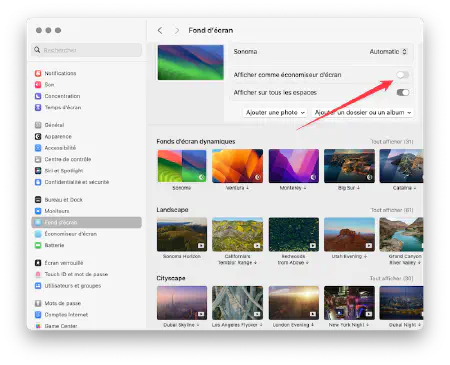Choose the Ventura wallpaper thumbnail
The width and height of the screenshot is (450, 365).
click(237, 166)
